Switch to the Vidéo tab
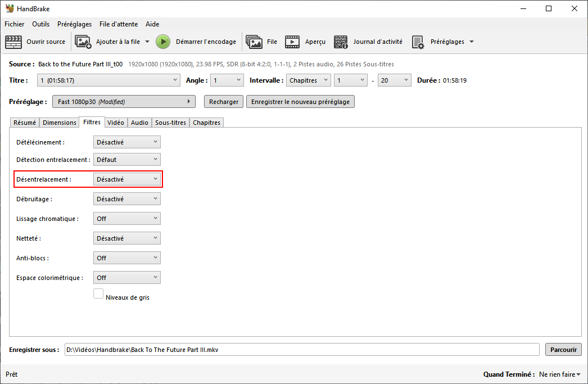 [x=116, y=123]
